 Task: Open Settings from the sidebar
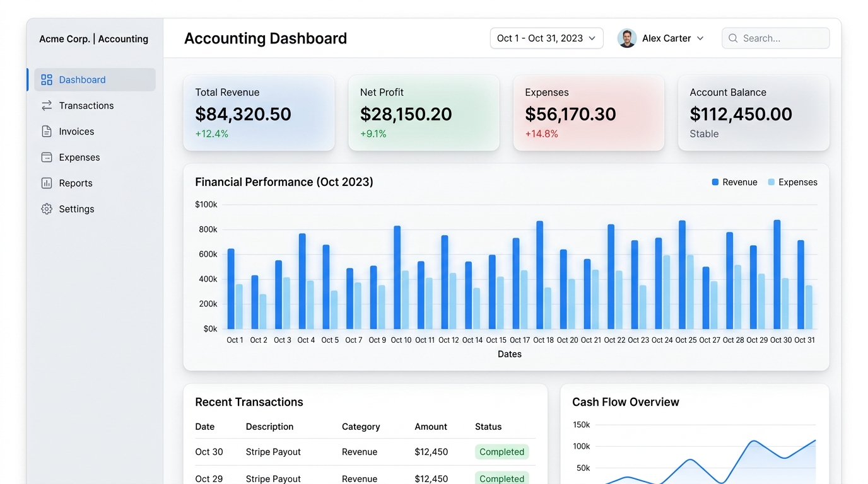coord(95,209)
